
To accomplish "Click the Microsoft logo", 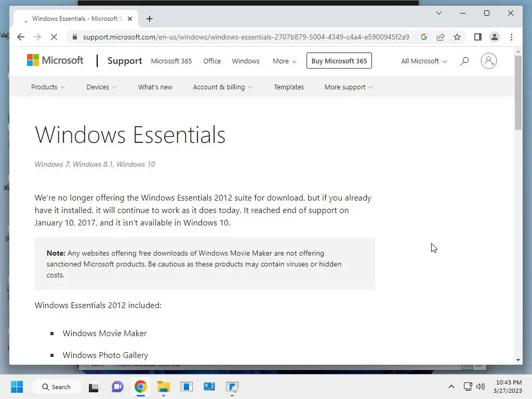I will 55,60.
